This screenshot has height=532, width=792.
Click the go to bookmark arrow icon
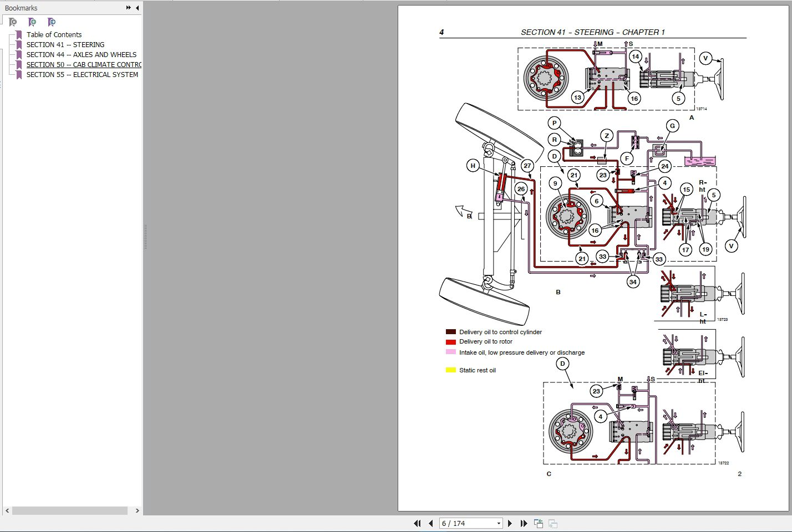tap(52, 22)
